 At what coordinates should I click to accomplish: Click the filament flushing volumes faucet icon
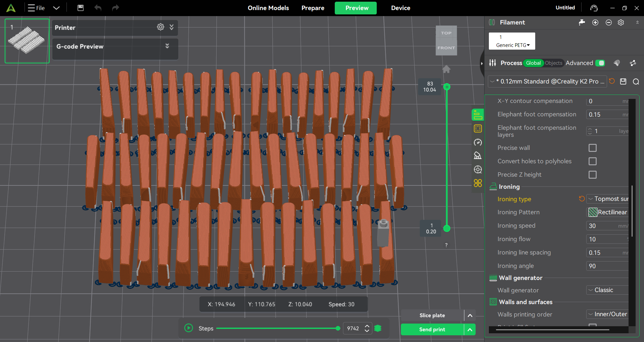(582, 22)
